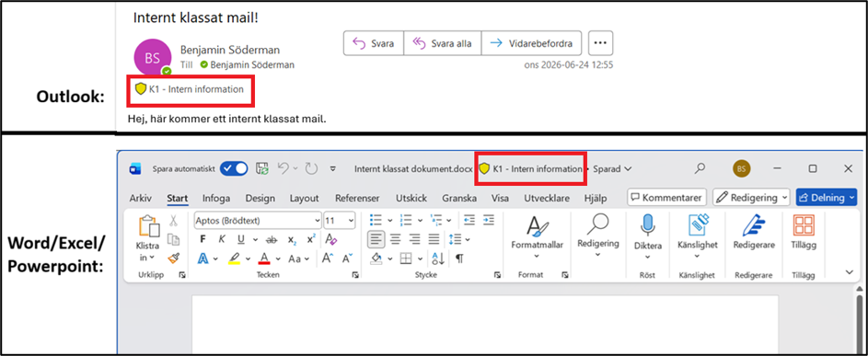Switch to the Infoga tab
This screenshot has width=868, height=356.
pyautogui.click(x=216, y=198)
